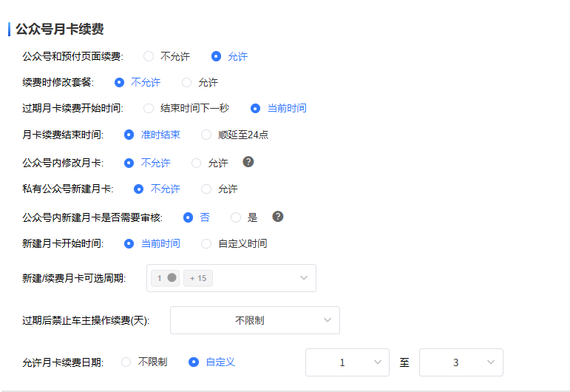
Task: Choose 当前时间 for 过期月卡续费开始时间
Action: coord(255,109)
